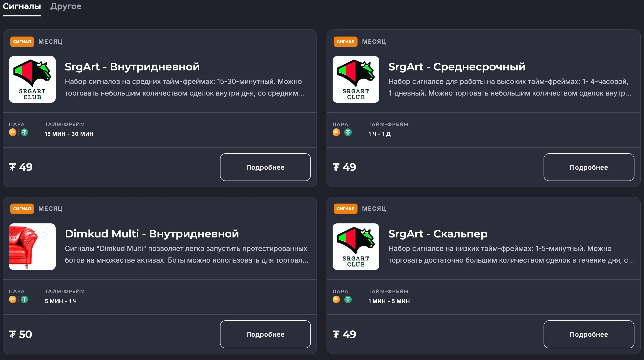Select the Сигналы tab
Viewport: 644px width, 360px height.
click(x=22, y=7)
